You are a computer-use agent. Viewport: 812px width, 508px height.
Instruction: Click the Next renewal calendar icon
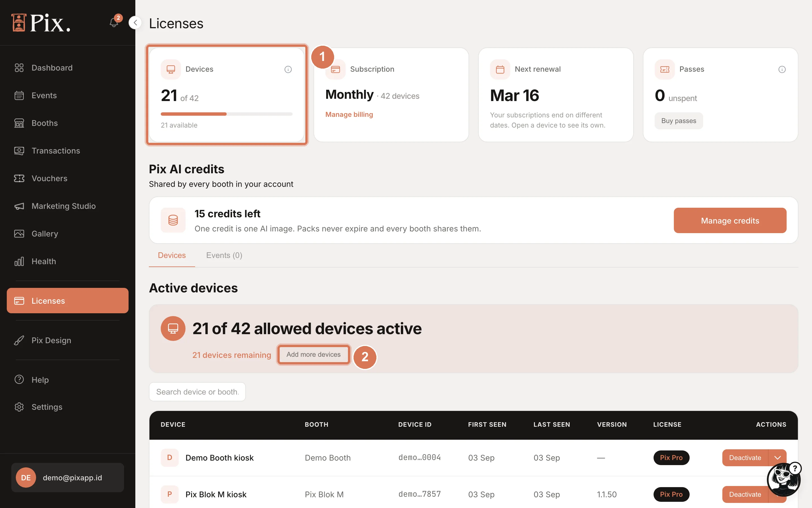click(500, 69)
